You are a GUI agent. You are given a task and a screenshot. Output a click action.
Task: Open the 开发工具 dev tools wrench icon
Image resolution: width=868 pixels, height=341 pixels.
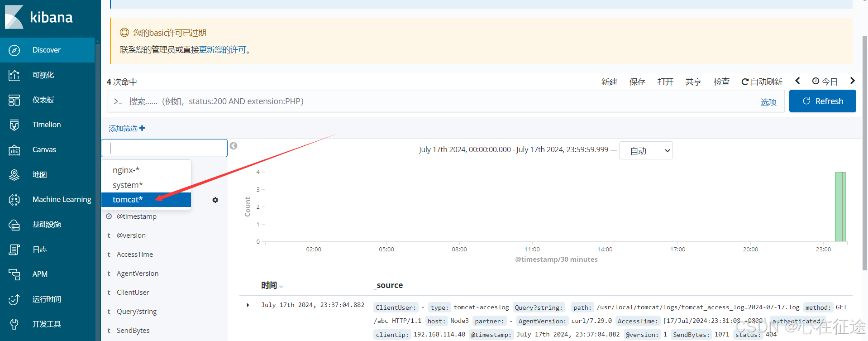(14, 324)
